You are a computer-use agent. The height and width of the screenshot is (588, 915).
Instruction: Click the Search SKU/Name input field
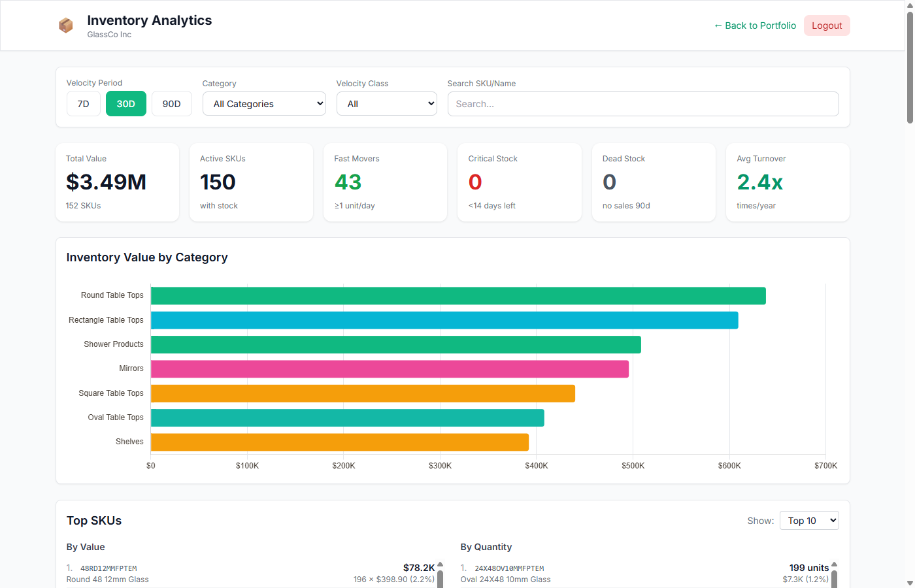pos(643,103)
